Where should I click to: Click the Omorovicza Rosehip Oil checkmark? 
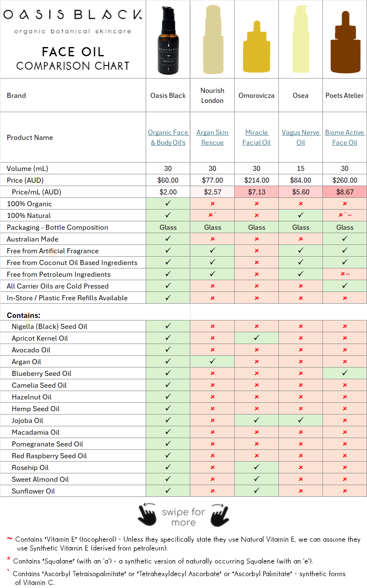257,467
